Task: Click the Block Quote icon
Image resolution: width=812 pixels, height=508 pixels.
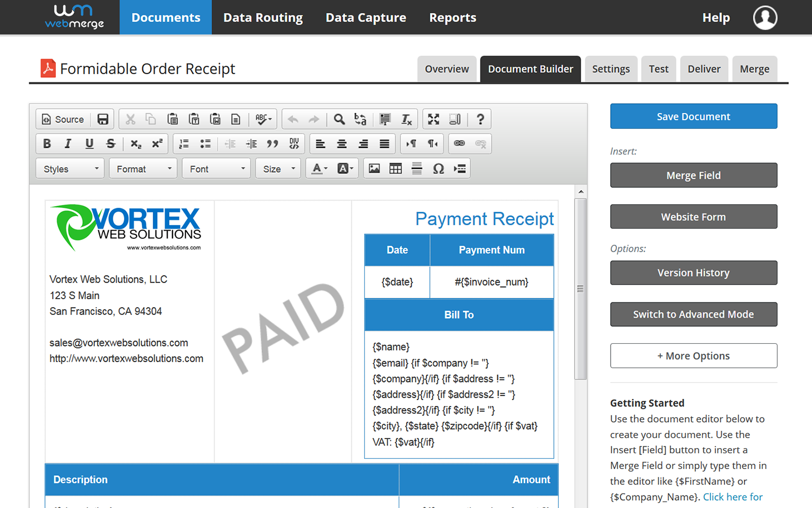Action: [x=273, y=144]
